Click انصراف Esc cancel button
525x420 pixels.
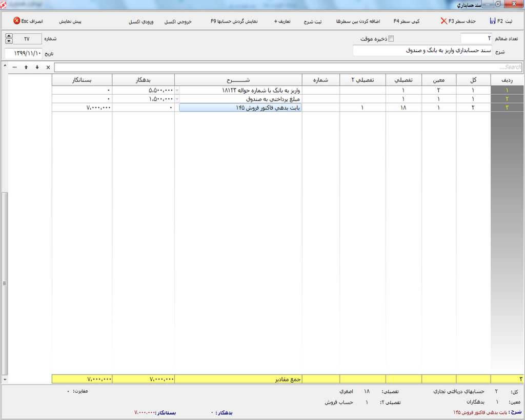[28, 21]
